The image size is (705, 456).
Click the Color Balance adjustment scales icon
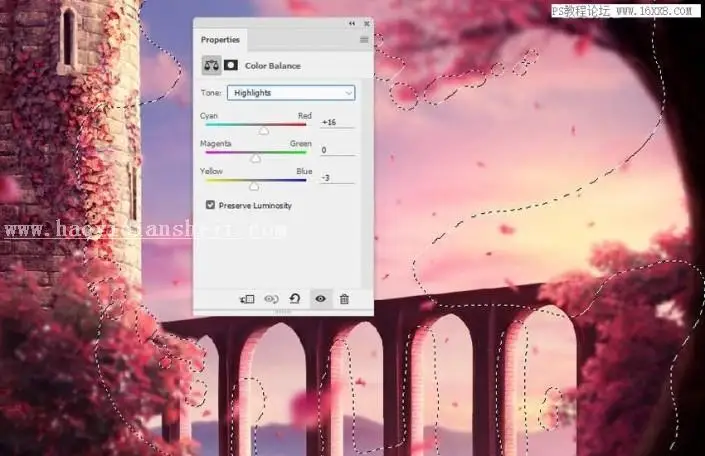211,66
